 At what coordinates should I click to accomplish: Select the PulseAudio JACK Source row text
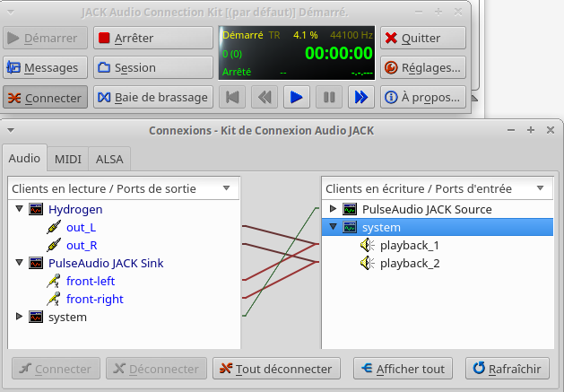[427, 209]
